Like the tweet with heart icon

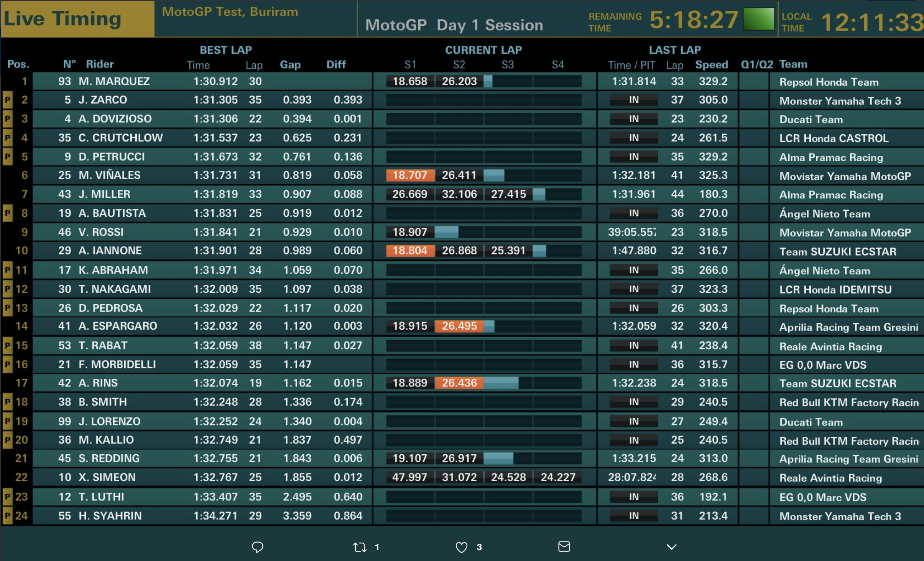point(461,547)
